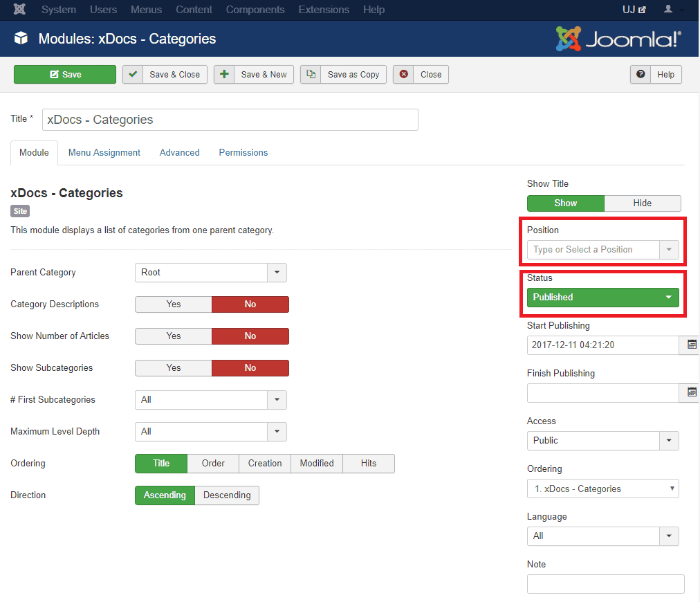The width and height of the screenshot is (700, 602).
Task: Set Show Subcategories to Yes
Action: (x=173, y=367)
